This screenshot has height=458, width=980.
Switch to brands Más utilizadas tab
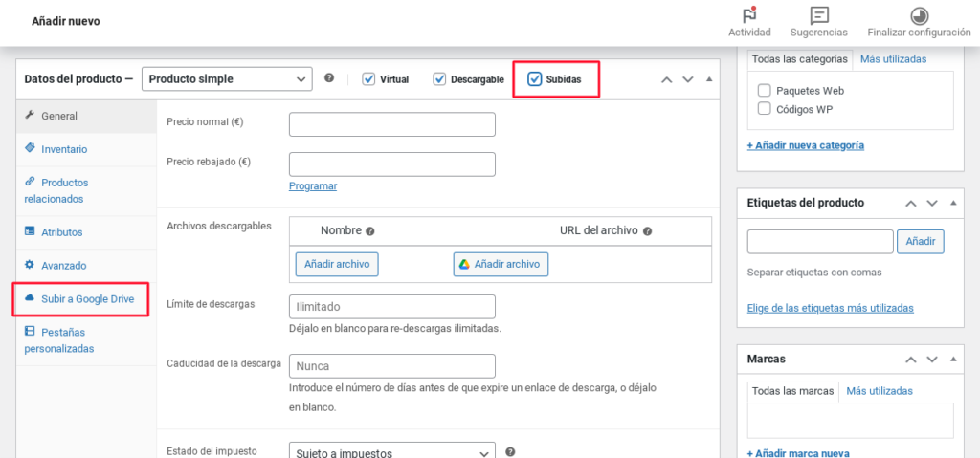click(x=880, y=390)
